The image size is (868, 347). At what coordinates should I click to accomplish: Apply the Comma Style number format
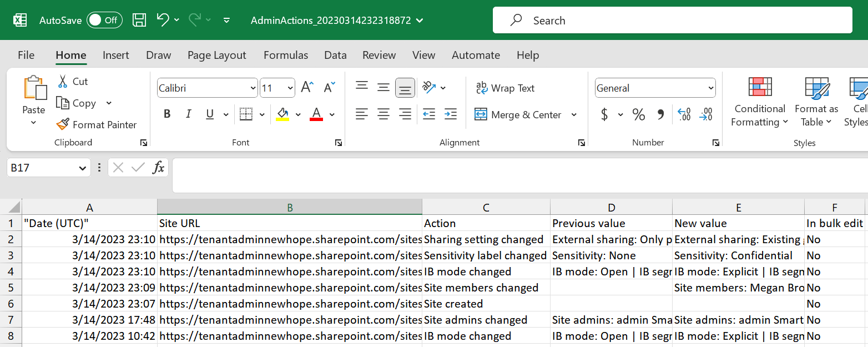[662, 114]
